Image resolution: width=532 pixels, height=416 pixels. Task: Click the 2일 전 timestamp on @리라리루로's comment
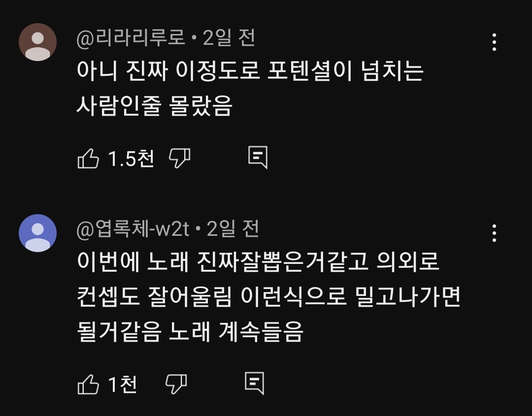(x=229, y=38)
